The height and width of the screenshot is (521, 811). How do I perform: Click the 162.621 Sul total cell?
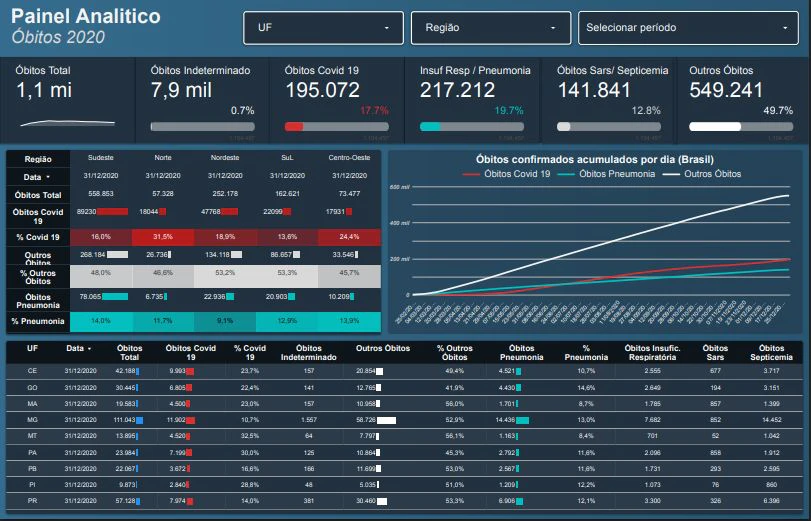[x=287, y=193]
